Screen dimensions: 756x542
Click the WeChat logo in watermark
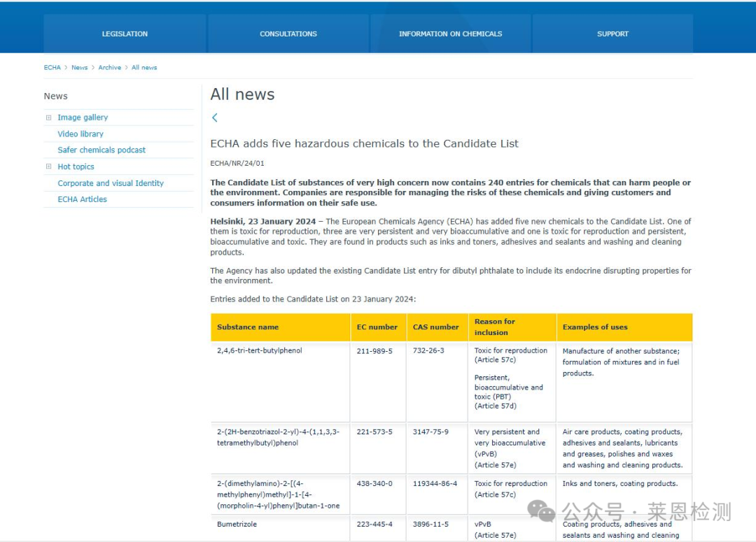tap(542, 511)
